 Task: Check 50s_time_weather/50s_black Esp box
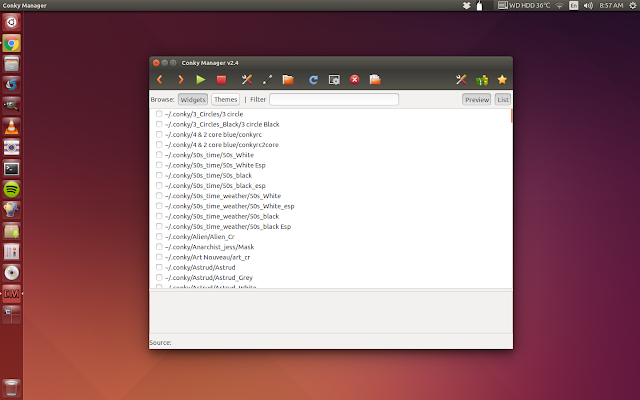click(159, 226)
